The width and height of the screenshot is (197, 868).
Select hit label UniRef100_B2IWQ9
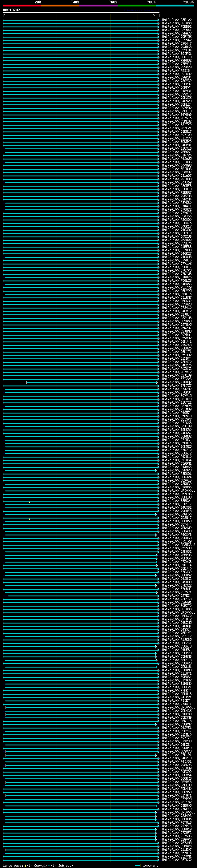point(176,768)
